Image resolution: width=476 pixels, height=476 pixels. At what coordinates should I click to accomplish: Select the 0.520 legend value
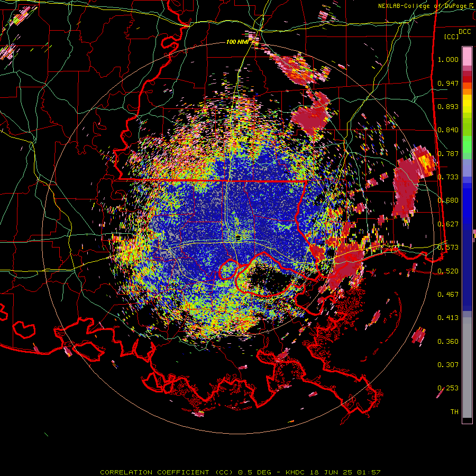[x=448, y=271]
